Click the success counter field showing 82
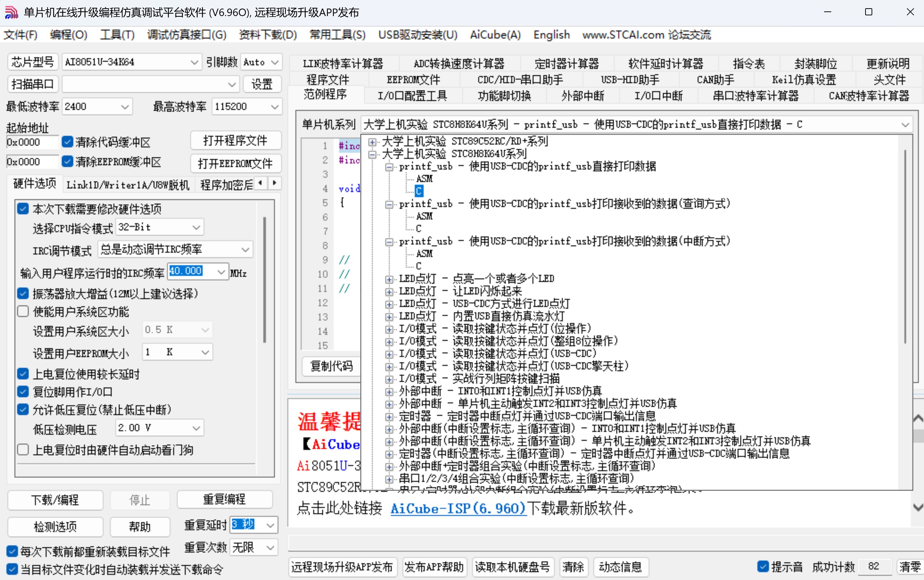Image resolution: width=924 pixels, height=580 pixels. tap(874, 566)
